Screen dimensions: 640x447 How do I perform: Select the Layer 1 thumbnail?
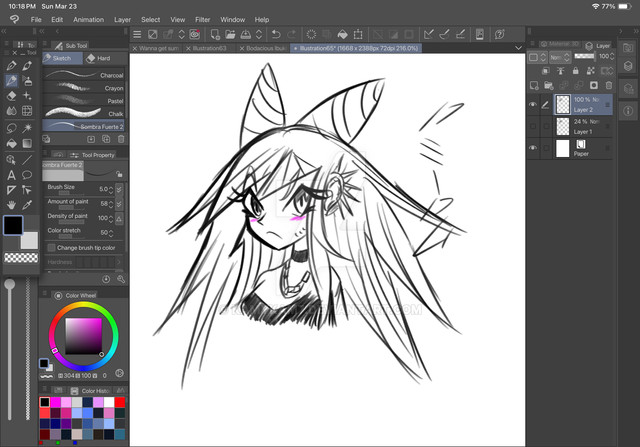(x=561, y=126)
